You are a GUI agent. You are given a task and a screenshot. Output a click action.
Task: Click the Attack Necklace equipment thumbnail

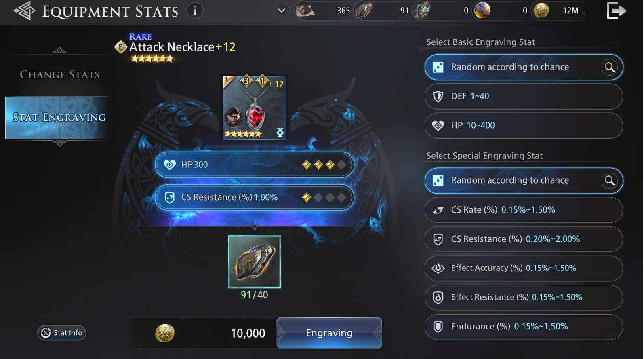coord(255,108)
